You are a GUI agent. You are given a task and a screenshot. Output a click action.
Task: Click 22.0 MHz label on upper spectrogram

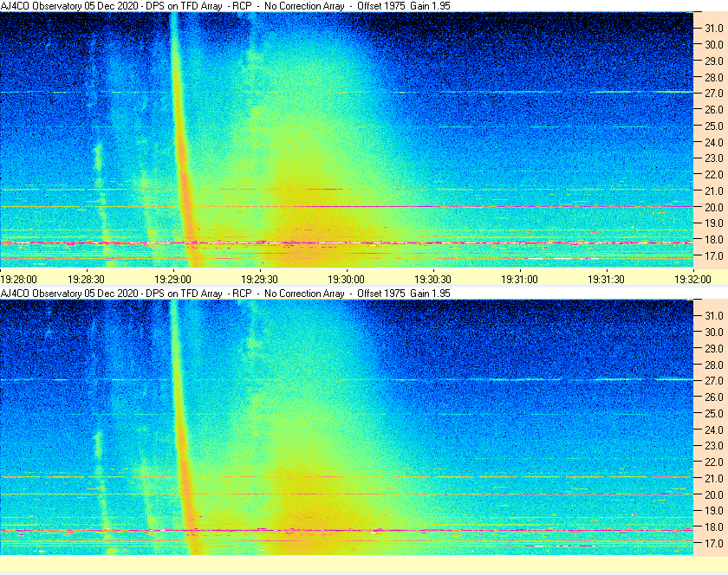[x=714, y=175]
